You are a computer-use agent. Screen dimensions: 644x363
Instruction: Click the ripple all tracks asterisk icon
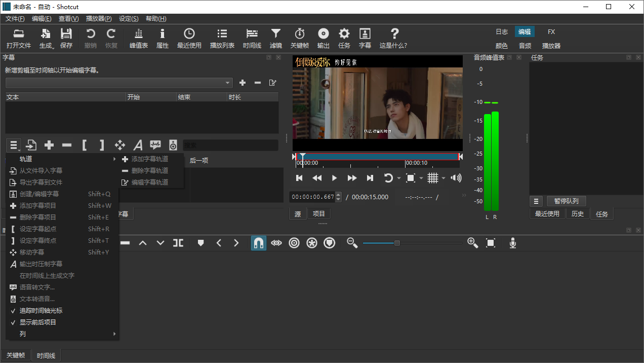[x=312, y=243]
